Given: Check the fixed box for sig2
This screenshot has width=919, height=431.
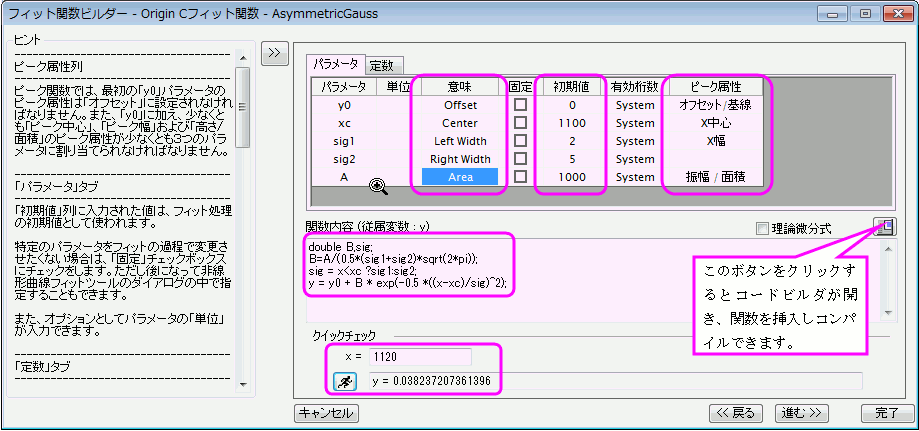Looking at the screenshot, I should pos(520,159).
